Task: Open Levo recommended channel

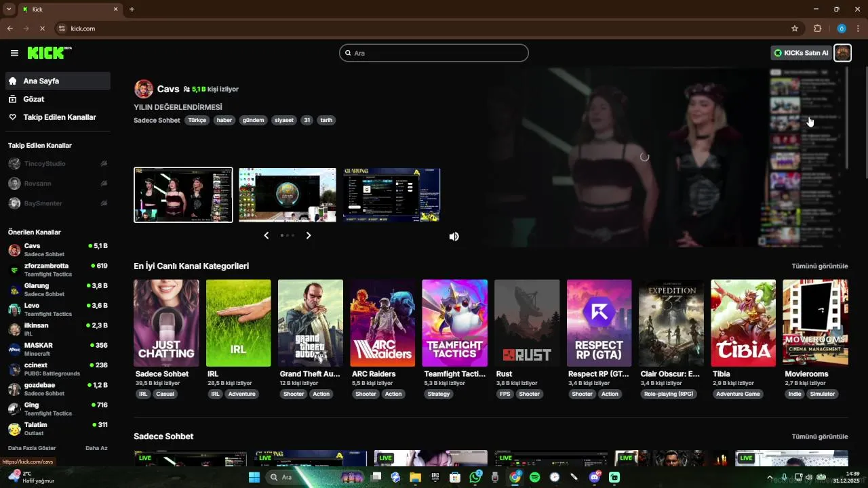Action: tap(58, 309)
